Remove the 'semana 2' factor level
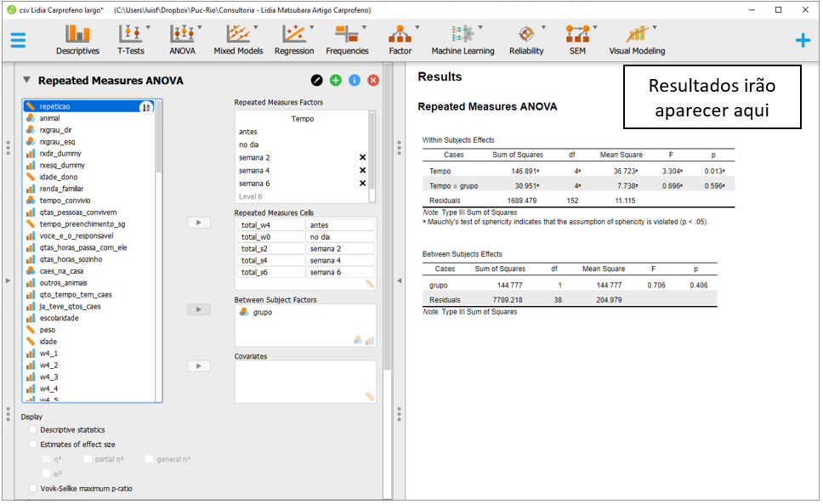This screenshot has width=823, height=504. [362, 158]
